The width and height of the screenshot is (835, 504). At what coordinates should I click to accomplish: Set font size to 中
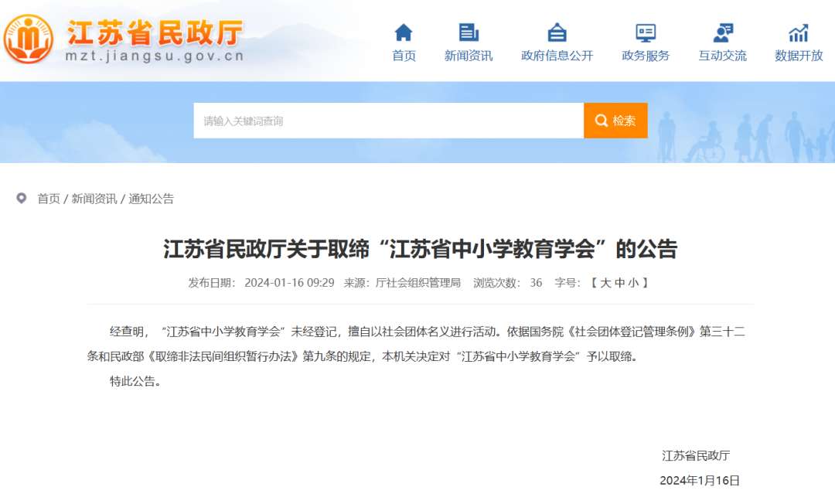[x=619, y=283]
